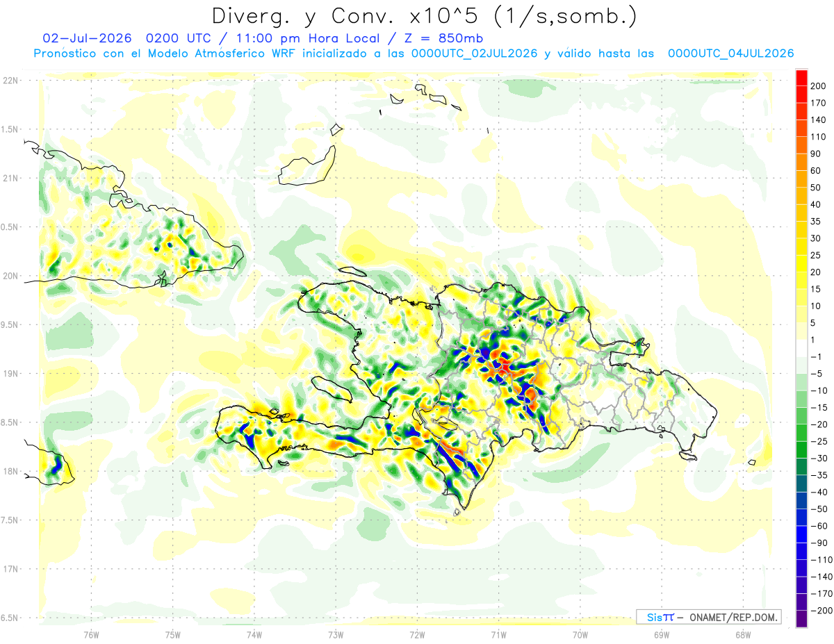834x644 pixels.
Task: Click the ONAMET/REP.DOM. credit box
Action: pyautogui.click(x=708, y=617)
